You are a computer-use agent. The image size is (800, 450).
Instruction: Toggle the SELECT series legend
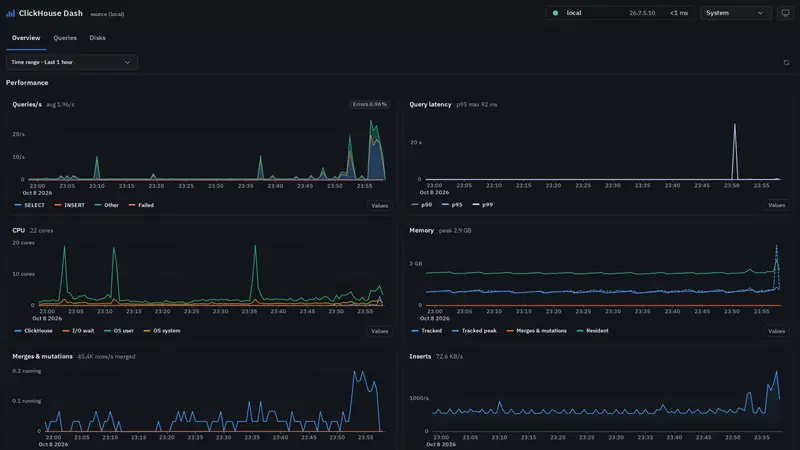tap(30, 205)
